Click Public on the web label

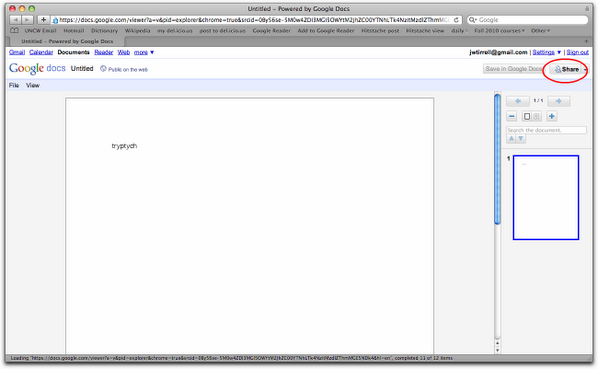tap(128, 69)
